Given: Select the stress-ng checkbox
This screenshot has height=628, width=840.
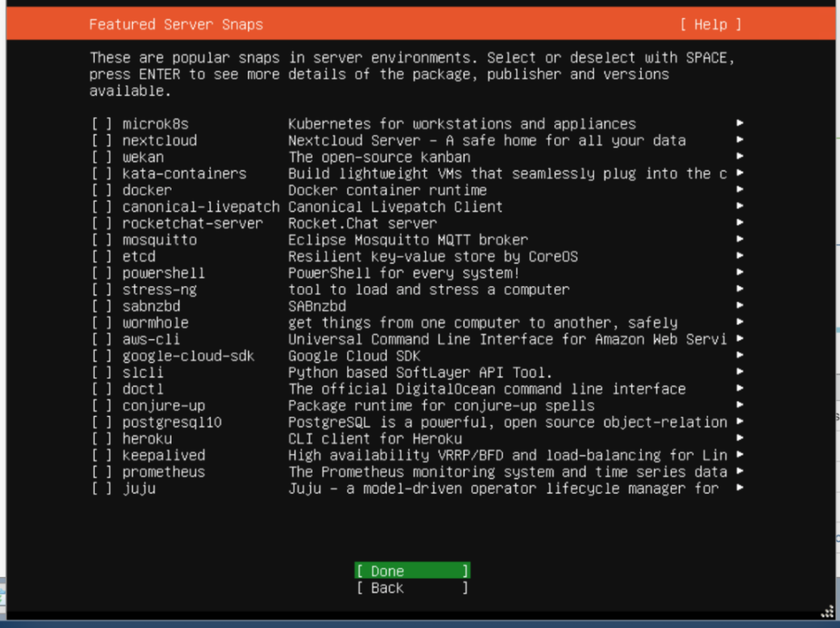Looking at the screenshot, I should click(101, 290).
